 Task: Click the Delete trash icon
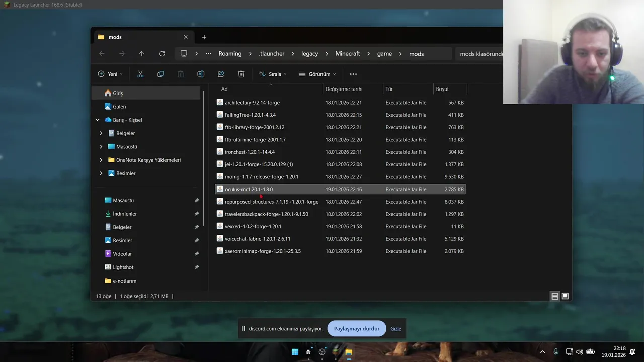coord(241,74)
